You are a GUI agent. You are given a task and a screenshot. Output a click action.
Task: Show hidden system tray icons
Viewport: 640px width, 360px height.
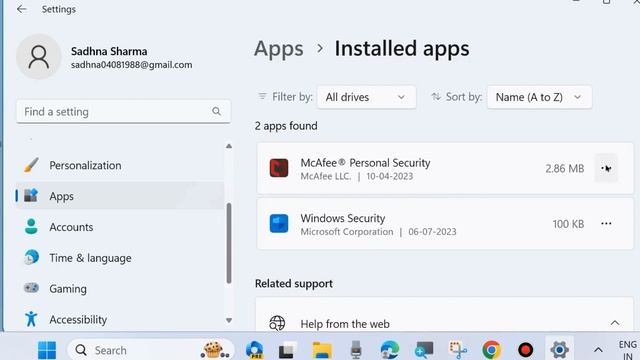pos(598,350)
